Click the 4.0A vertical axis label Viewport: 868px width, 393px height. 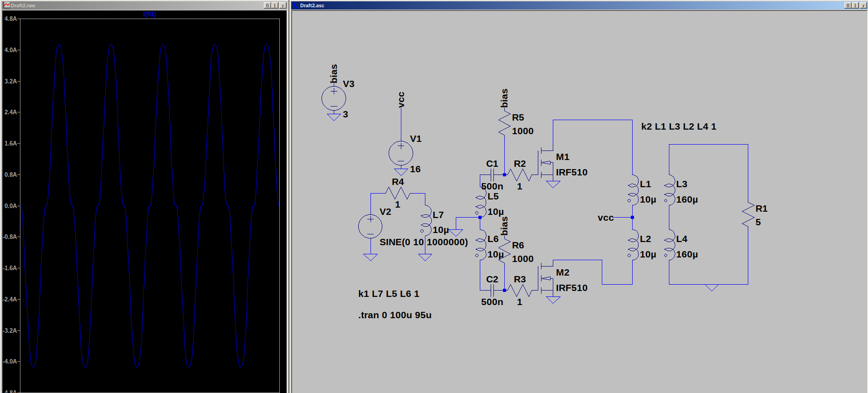click(x=10, y=50)
